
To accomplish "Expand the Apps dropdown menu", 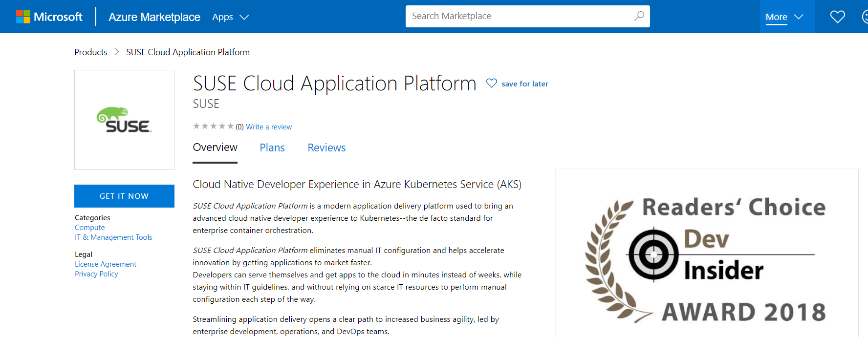I will click(x=231, y=17).
